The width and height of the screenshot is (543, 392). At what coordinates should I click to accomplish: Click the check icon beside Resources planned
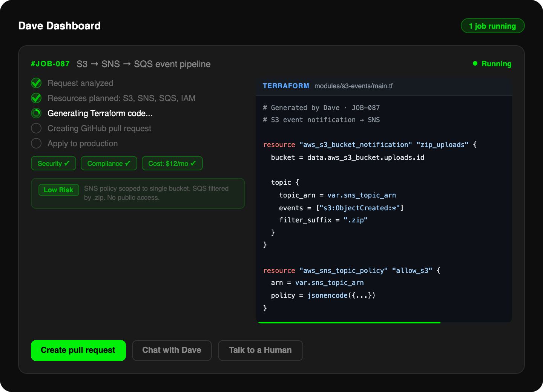point(36,98)
